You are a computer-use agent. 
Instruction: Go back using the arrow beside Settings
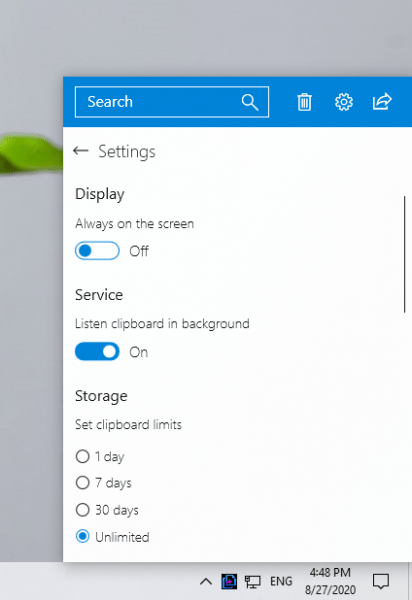pyautogui.click(x=81, y=151)
